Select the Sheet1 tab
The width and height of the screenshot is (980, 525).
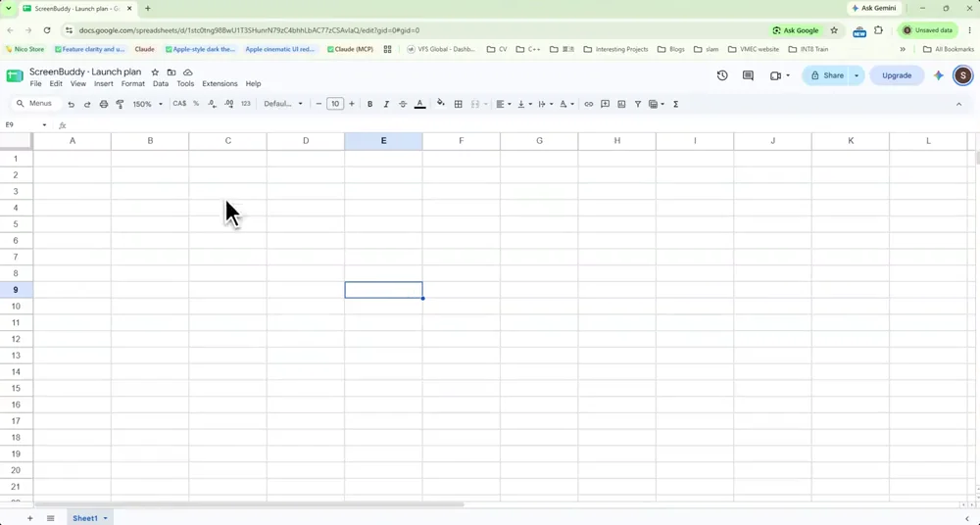pyautogui.click(x=89, y=518)
